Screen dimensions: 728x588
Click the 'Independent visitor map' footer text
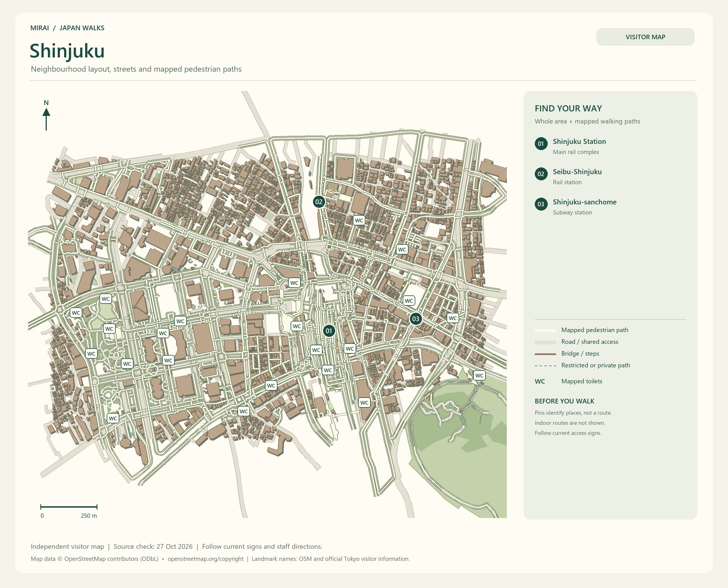click(x=67, y=546)
